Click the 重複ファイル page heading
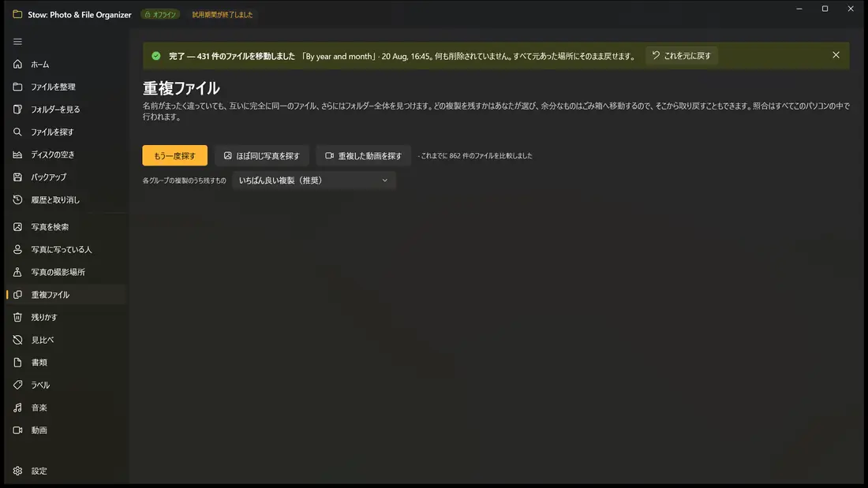The image size is (868, 488). (181, 88)
